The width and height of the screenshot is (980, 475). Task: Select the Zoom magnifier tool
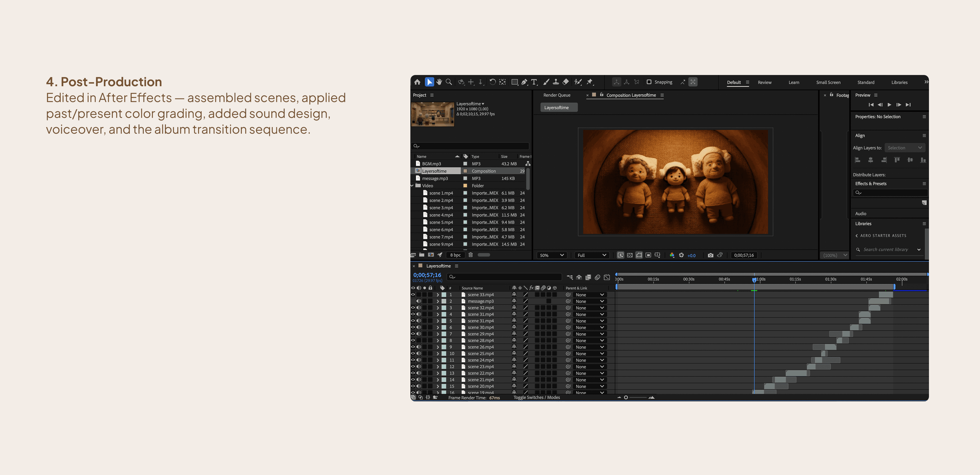click(449, 82)
